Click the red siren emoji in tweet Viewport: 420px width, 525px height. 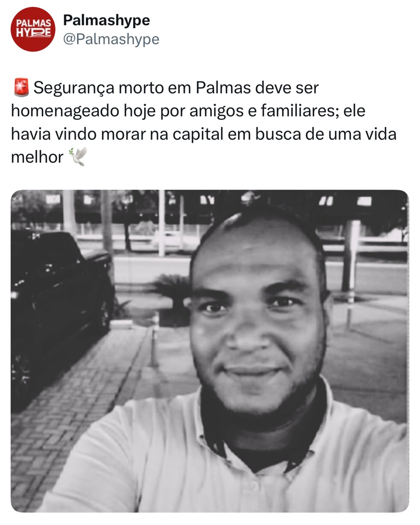click(x=21, y=87)
